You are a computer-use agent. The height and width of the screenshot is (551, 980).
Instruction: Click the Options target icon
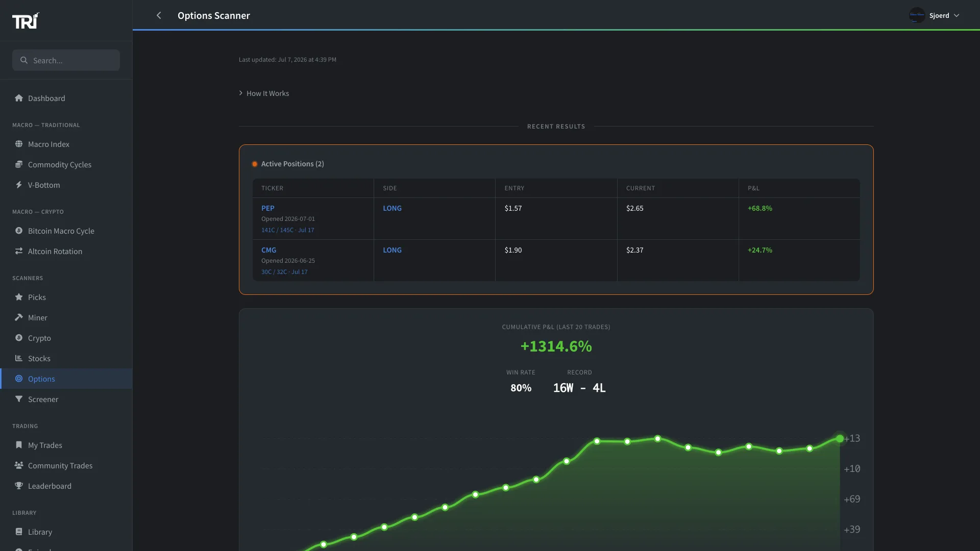19,379
